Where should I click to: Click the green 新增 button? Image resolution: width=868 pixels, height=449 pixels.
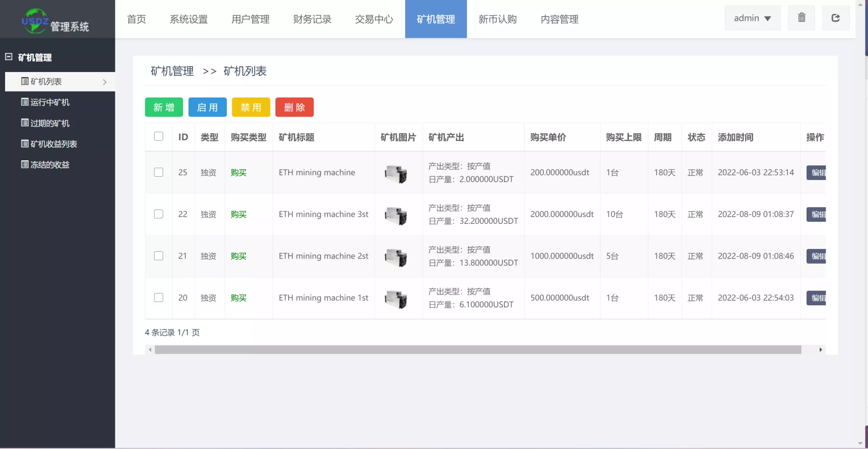[x=164, y=107]
